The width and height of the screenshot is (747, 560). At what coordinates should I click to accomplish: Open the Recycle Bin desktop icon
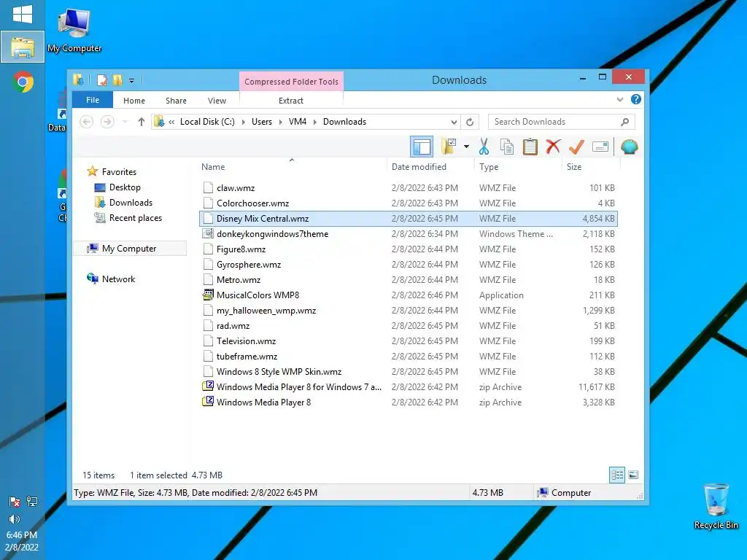tap(716, 506)
